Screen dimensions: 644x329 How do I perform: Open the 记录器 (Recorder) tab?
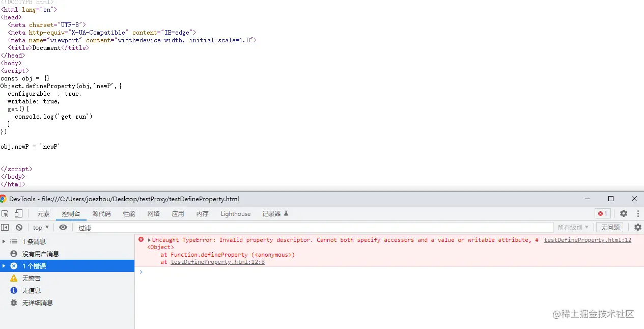(275, 214)
